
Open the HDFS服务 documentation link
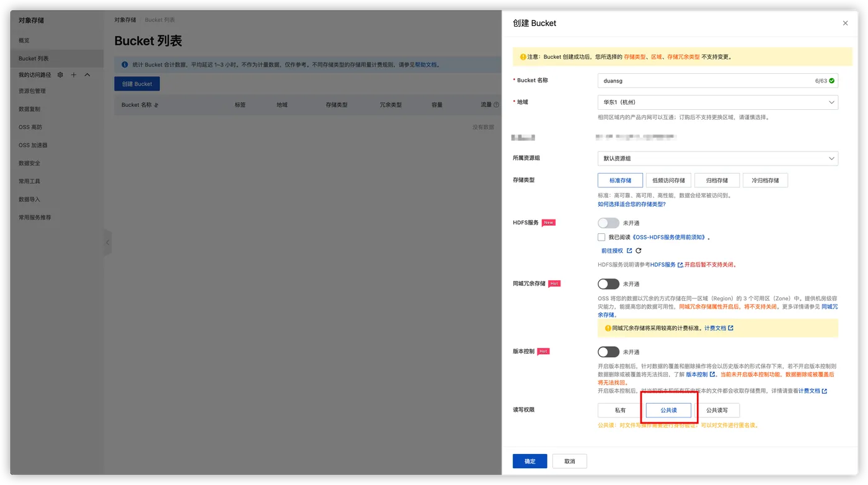click(x=663, y=265)
